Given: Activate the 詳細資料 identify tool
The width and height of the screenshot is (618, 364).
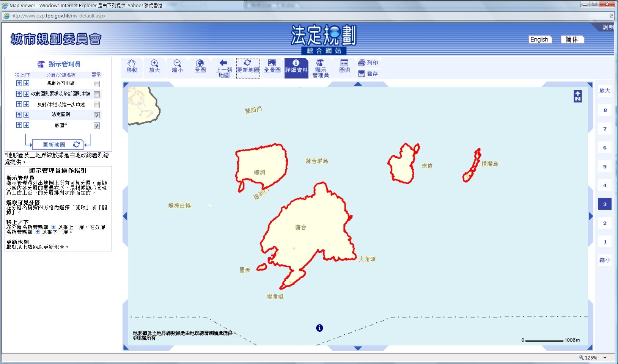Looking at the screenshot, I should (296, 67).
